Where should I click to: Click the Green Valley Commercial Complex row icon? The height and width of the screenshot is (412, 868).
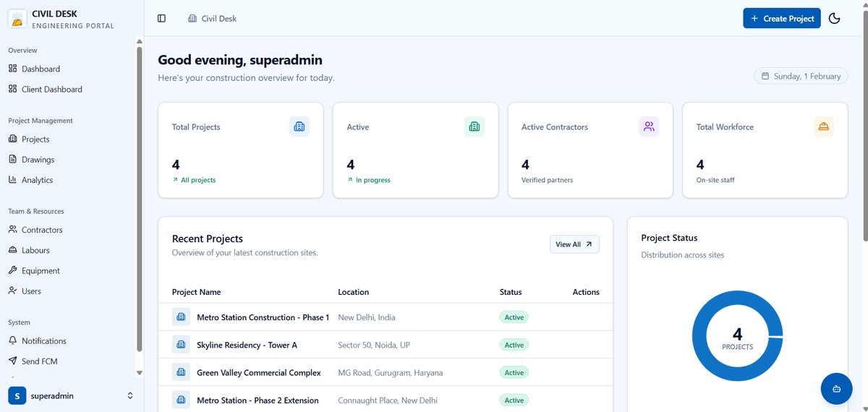point(181,372)
